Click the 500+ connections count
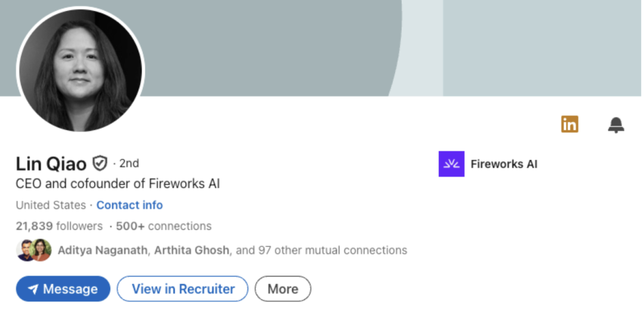644x312 pixels. pyautogui.click(x=164, y=226)
